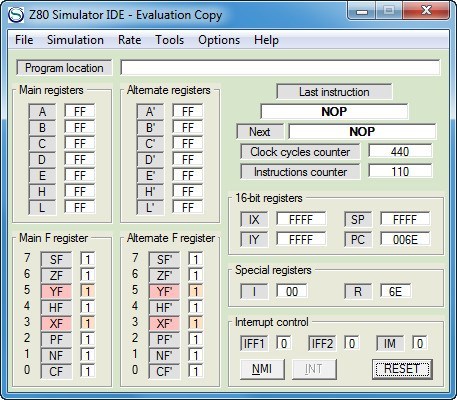Image resolution: width=457 pixels, height=400 pixels.
Task: Click the Program location text field
Action: tap(280, 68)
